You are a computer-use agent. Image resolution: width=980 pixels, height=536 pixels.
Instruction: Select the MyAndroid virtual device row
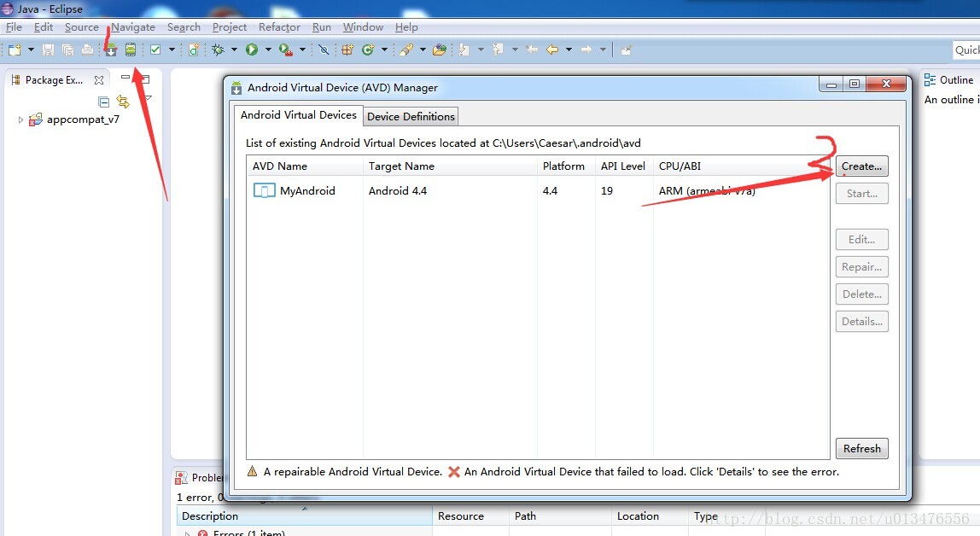(538, 190)
